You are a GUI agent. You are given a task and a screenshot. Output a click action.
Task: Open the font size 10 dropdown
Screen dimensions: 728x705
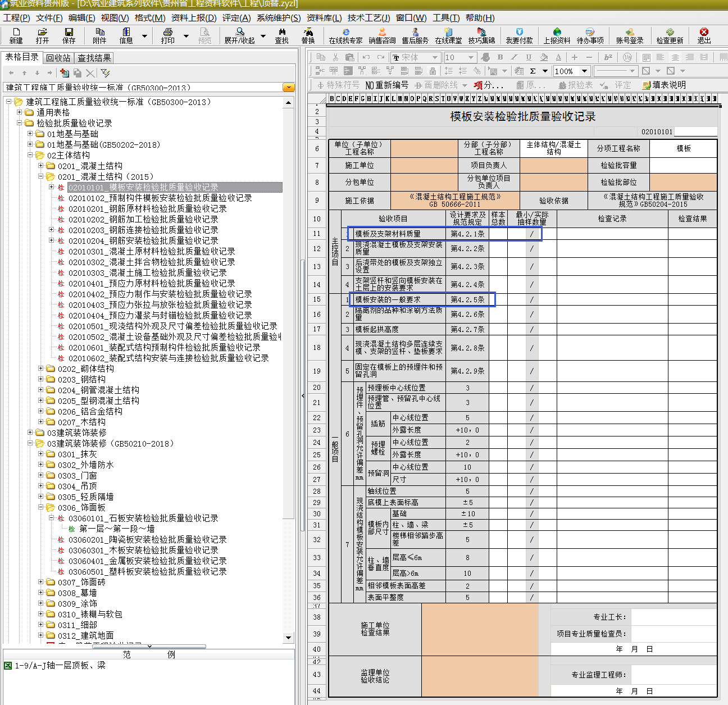[x=471, y=57]
